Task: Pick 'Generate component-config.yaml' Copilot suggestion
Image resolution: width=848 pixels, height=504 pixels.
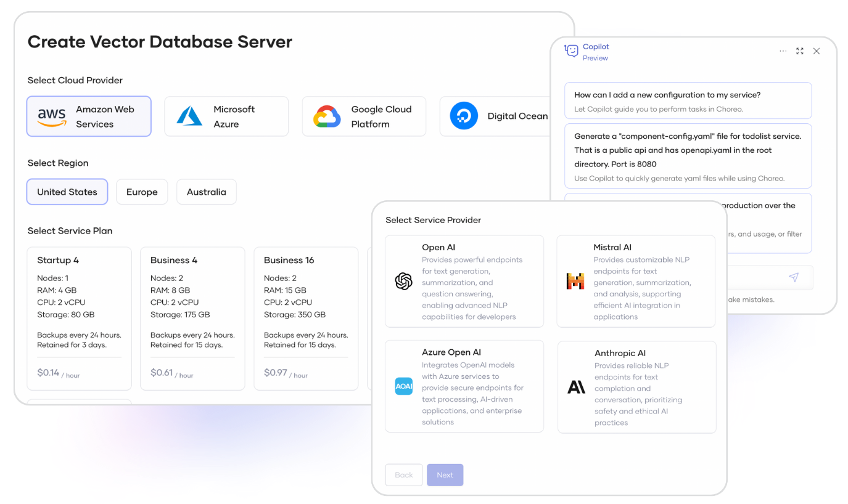Action: tap(688, 156)
